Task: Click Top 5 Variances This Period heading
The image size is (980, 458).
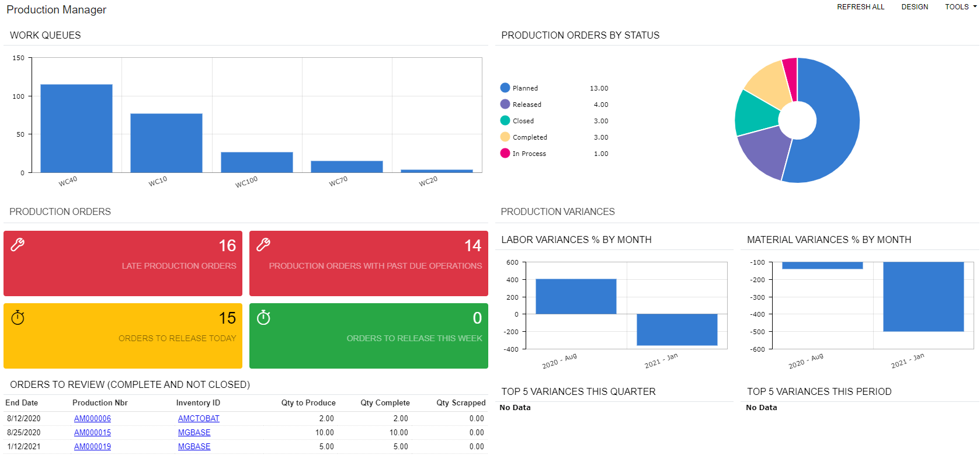Action: (x=819, y=391)
